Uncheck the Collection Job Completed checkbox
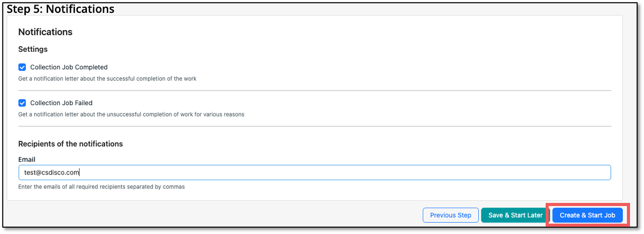The height and width of the screenshot is (234, 644). [x=22, y=67]
